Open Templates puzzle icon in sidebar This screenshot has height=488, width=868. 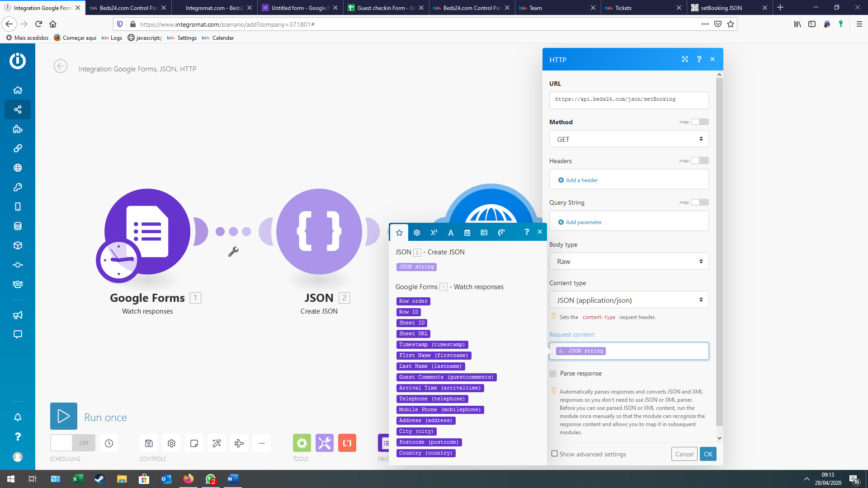[18, 129]
